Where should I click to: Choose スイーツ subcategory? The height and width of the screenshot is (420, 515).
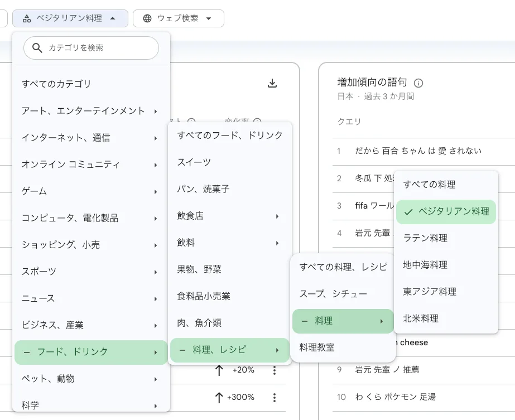coord(230,162)
